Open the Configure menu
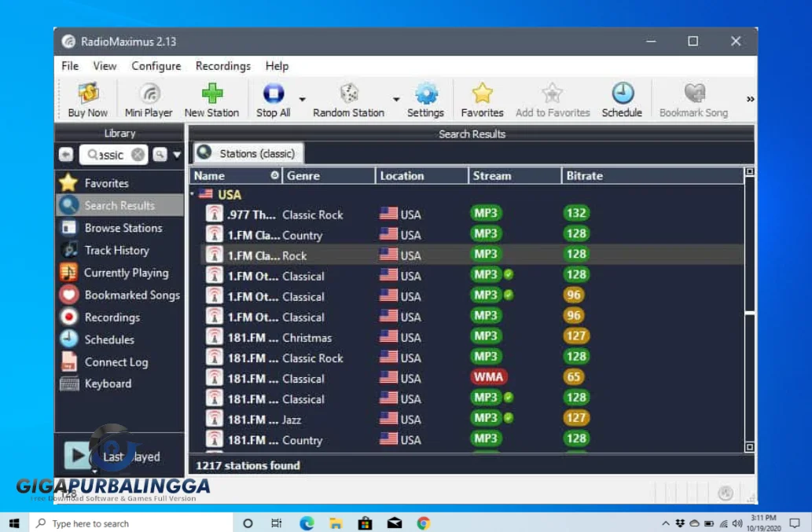Viewport: 812px width, 532px height. pos(156,66)
